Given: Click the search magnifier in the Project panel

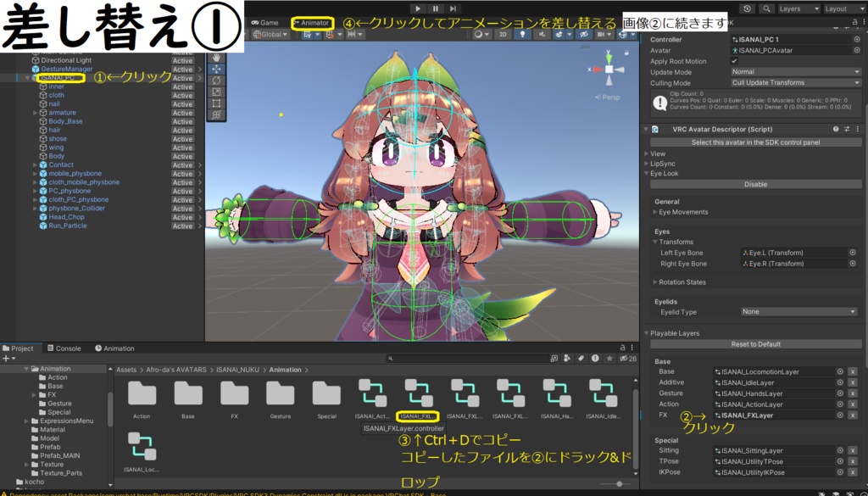Looking at the screenshot, I should coord(391,357).
